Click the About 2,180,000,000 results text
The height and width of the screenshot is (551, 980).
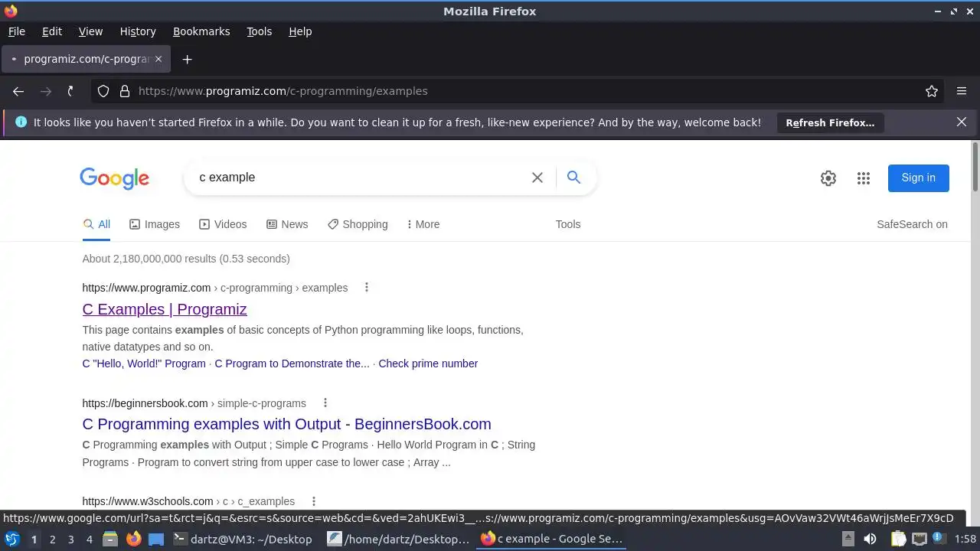186,259
